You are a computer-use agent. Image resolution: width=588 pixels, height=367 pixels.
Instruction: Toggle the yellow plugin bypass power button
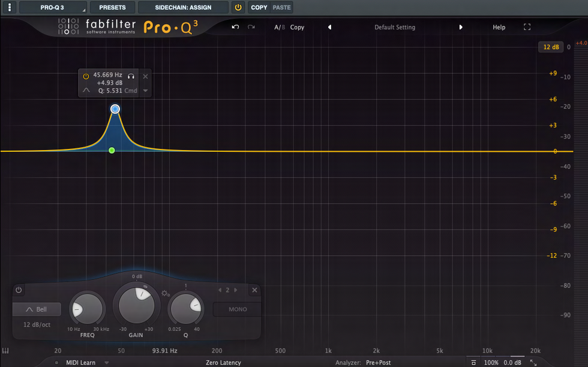[238, 7]
